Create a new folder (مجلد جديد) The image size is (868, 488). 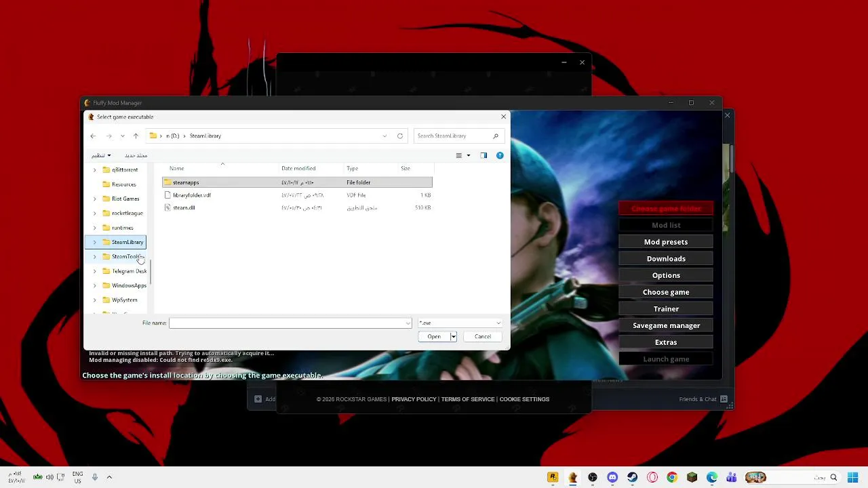click(x=136, y=156)
